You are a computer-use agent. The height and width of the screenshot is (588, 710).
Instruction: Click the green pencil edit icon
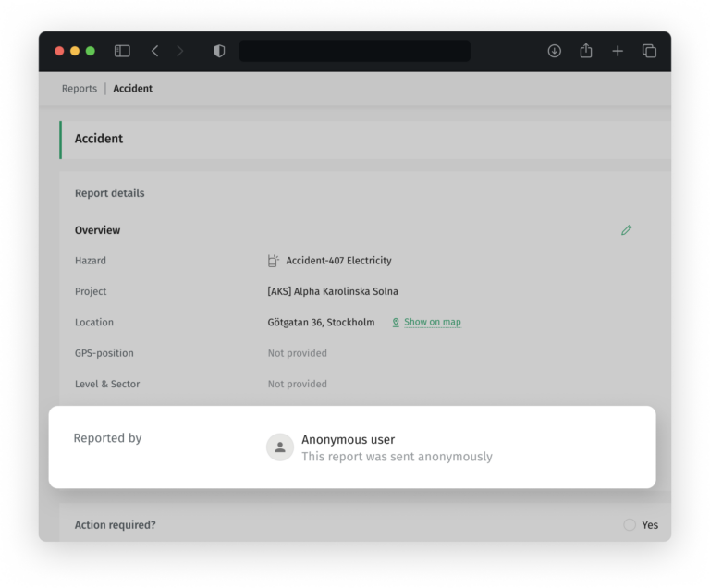pos(627,230)
